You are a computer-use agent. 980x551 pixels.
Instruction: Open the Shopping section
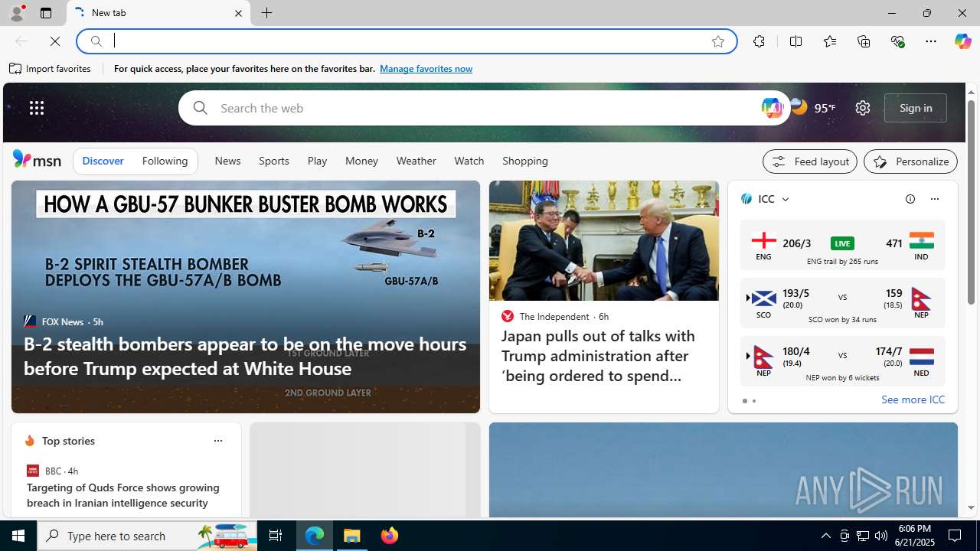coord(525,161)
